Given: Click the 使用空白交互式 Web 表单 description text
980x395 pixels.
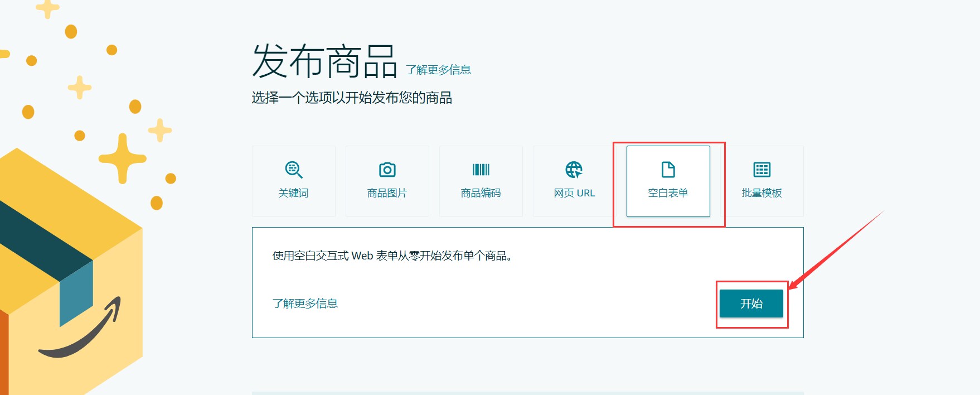Looking at the screenshot, I should click(392, 256).
